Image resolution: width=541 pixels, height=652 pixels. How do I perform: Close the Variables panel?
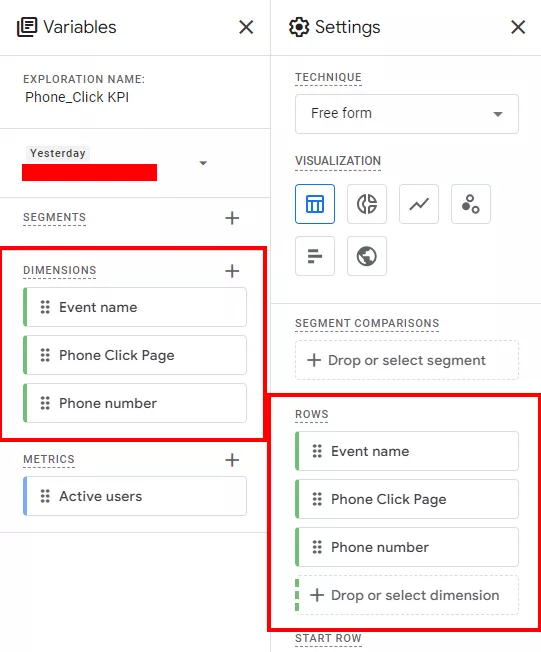(x=246, y=27)
